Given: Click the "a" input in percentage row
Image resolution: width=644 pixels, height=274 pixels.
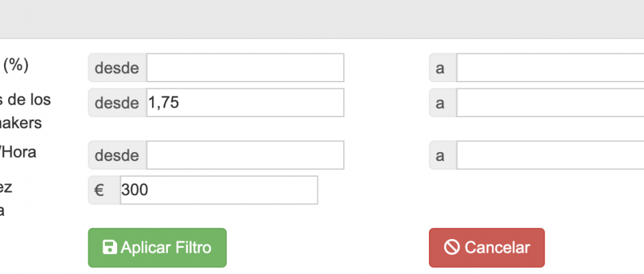Looking at the screenshot, I should pyautogui.click(x=549, y=68).
